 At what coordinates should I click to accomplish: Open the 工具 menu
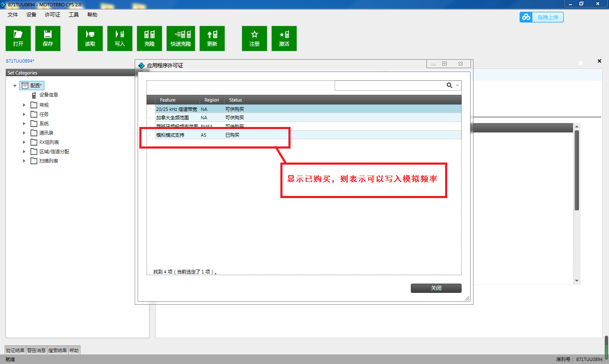[74, 15]
